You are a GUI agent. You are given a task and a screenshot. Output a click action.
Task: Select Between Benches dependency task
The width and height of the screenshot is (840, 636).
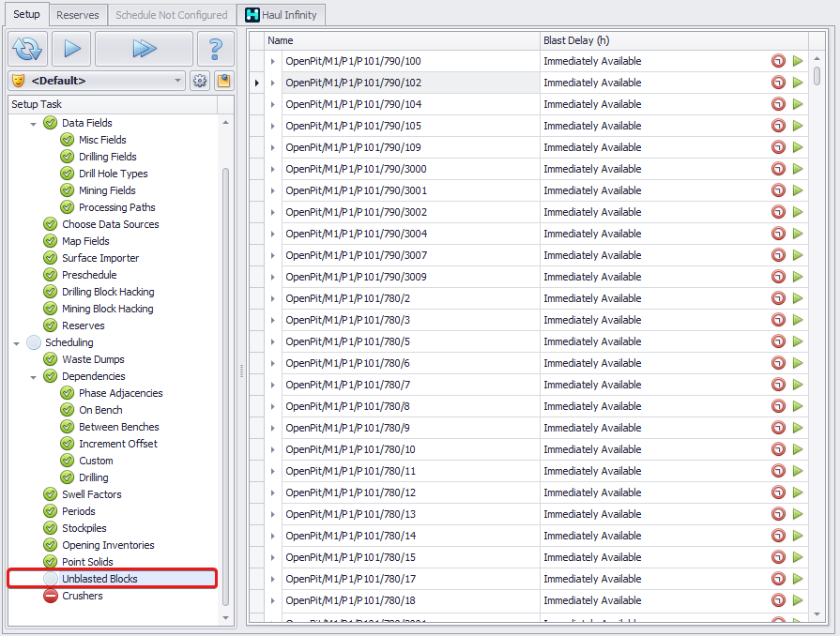click(119, 427)
